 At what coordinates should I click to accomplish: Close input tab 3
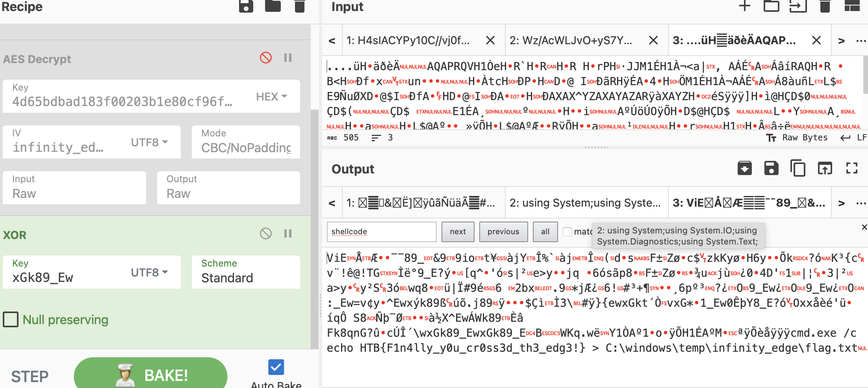[816, 40]
